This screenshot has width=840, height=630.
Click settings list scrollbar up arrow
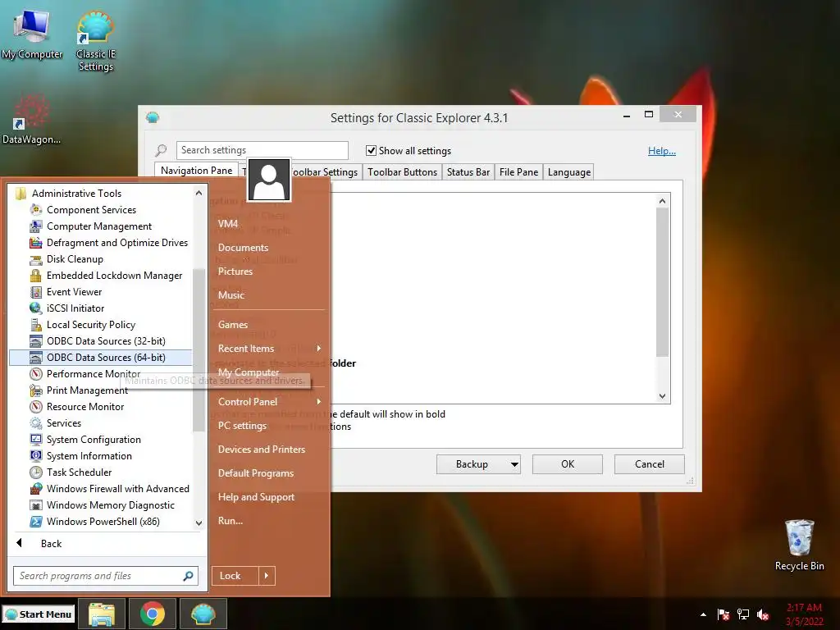662,201
